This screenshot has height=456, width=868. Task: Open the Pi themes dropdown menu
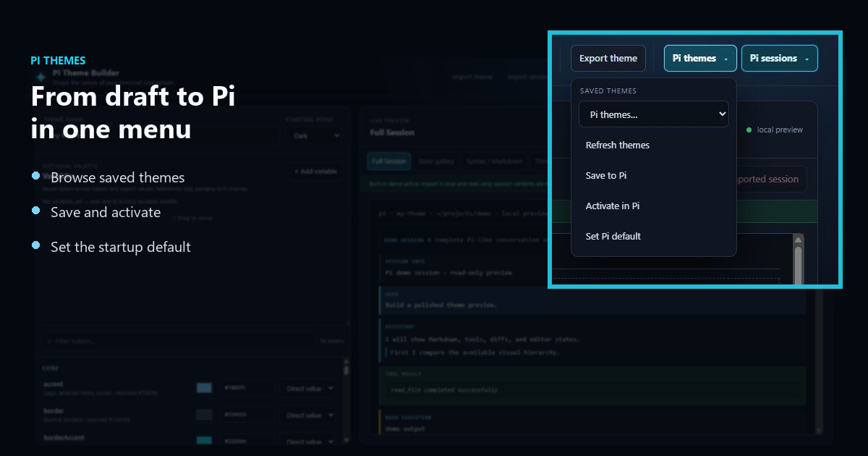click(700, 59)
